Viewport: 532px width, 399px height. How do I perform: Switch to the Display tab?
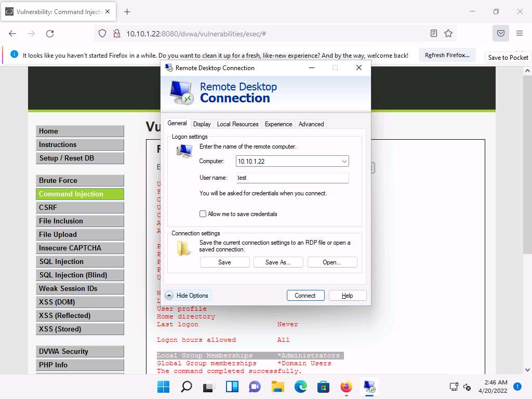[202, 124]
